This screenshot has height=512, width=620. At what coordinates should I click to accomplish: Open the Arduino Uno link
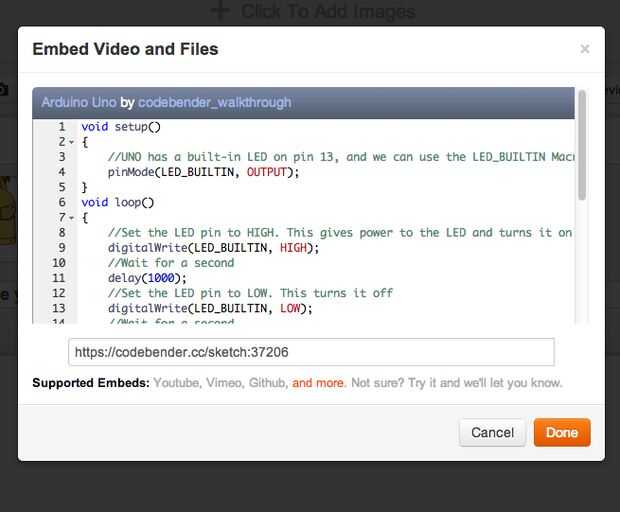click(x=79, y=102)
